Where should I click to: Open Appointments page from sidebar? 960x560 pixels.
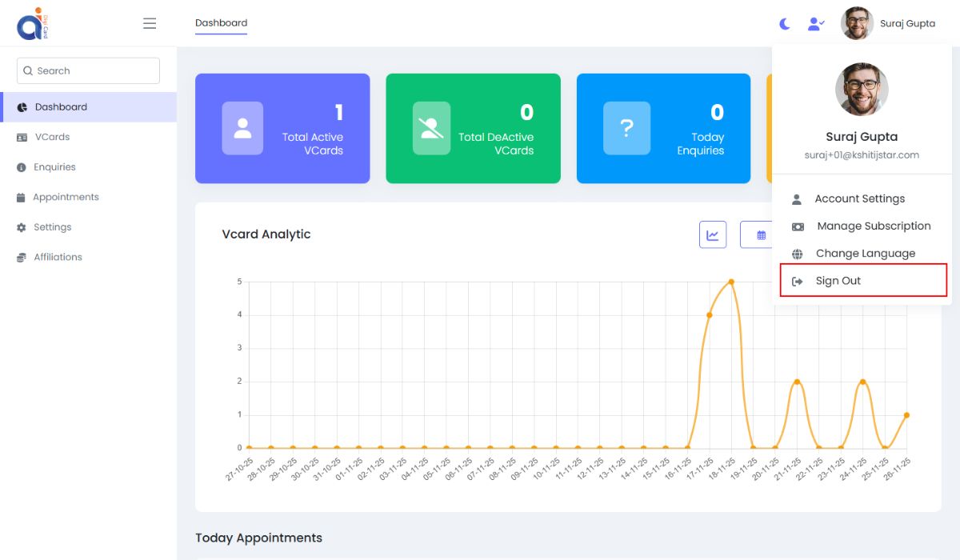click(66, 197)
